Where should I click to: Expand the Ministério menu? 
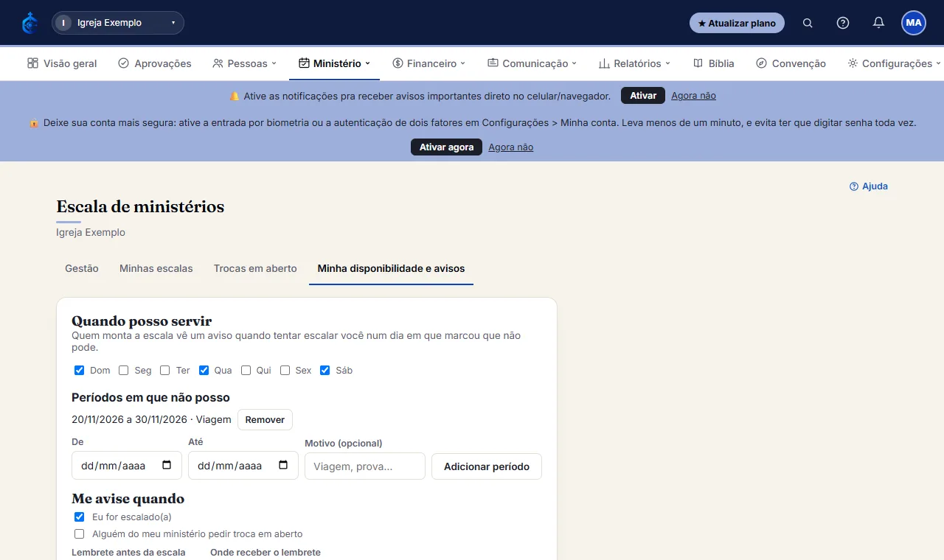pos(334,63)
